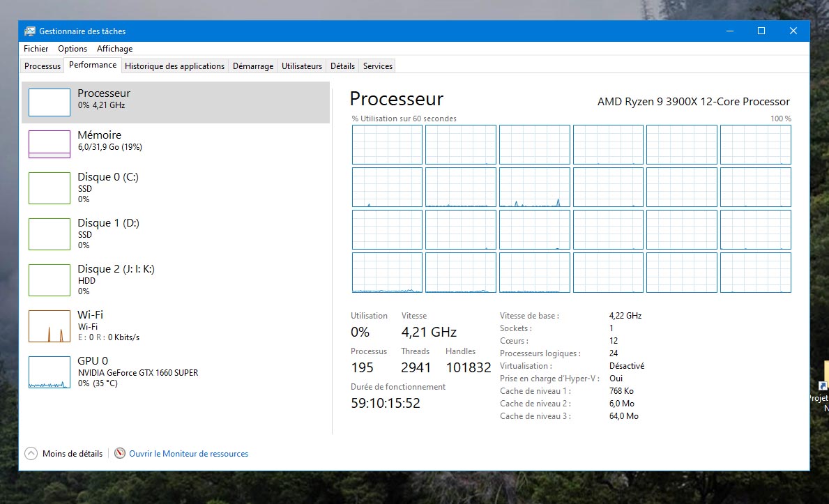Viewport: 829px width, 504px height.
Task: Go to the Services tab
Action: tap(378, 66)
